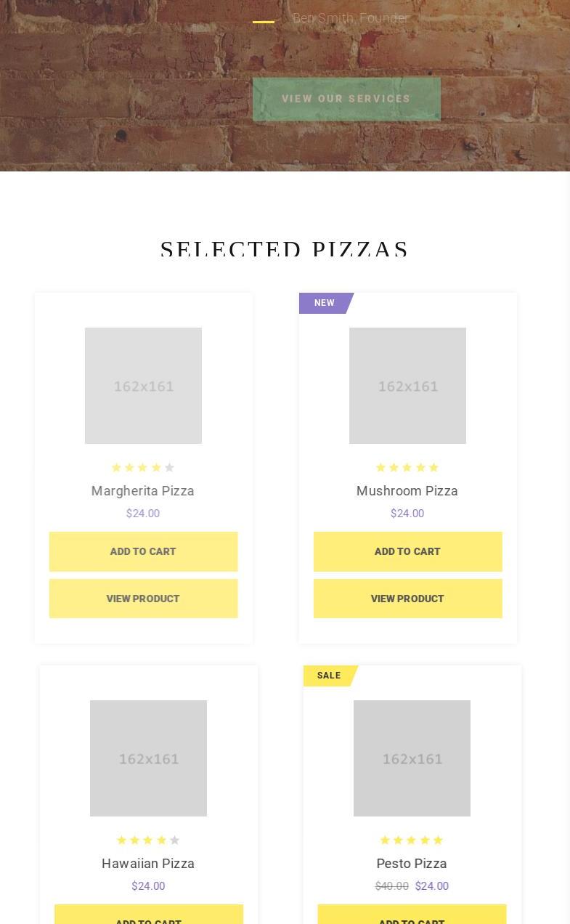Select the Hawaiian Pizza image placeholder

click(148, 758)
